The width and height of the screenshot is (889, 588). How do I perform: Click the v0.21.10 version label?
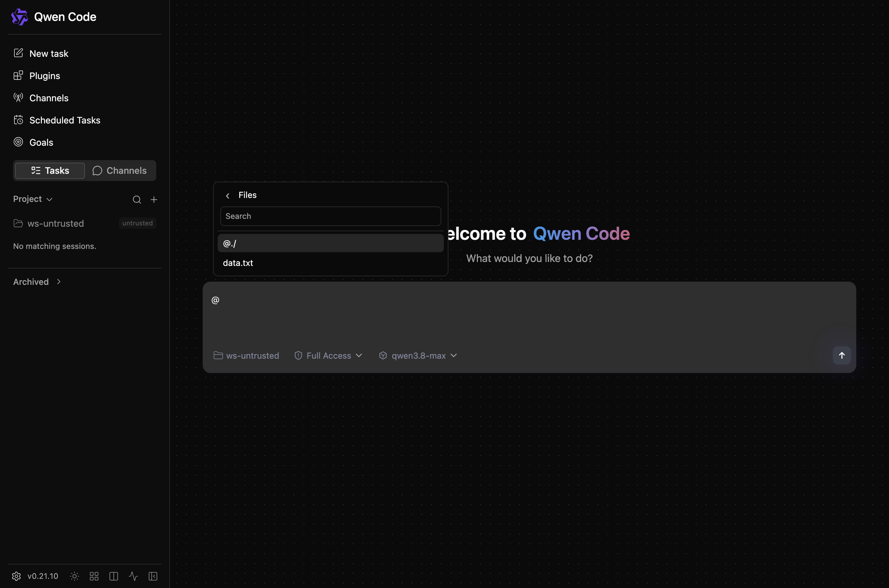point(43,576)
